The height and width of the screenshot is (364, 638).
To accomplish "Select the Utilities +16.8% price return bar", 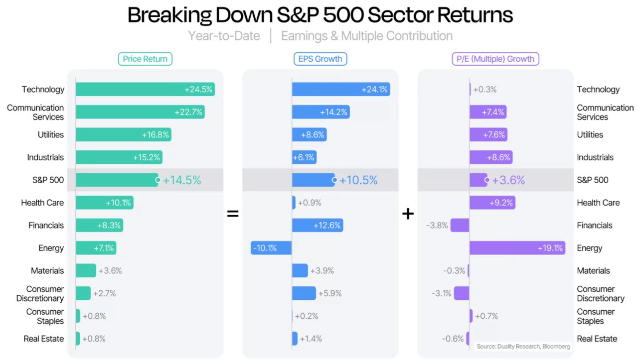I will pyautogui.click(x=123, y=135).
